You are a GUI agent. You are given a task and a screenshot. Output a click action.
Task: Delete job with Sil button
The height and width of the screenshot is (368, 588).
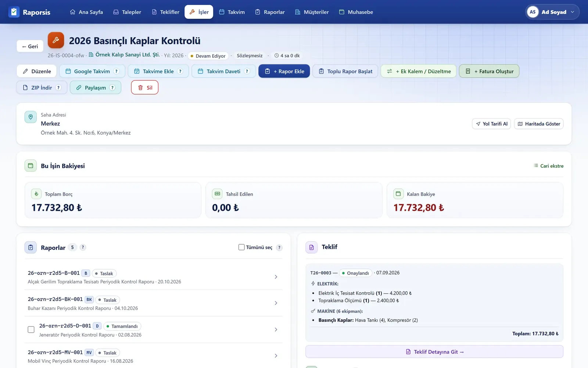[145, 88]
